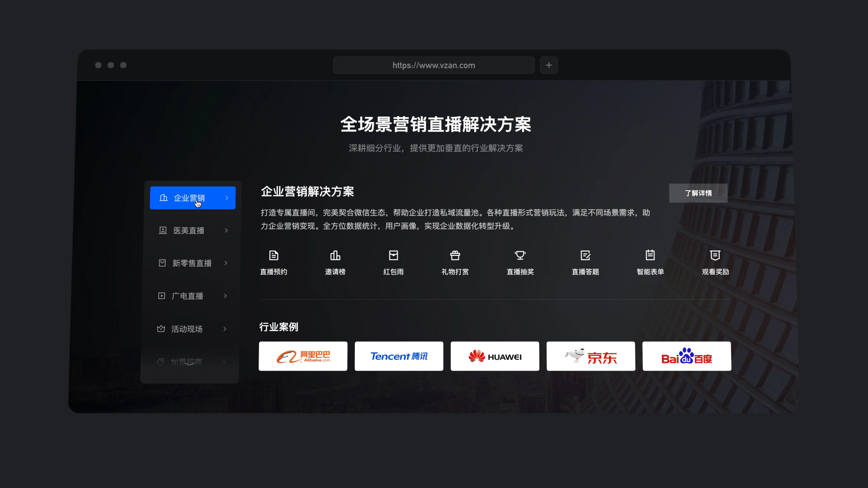Click the 了解详情 button
Viewport: 868px width, 488px height.
coord(698,193)
